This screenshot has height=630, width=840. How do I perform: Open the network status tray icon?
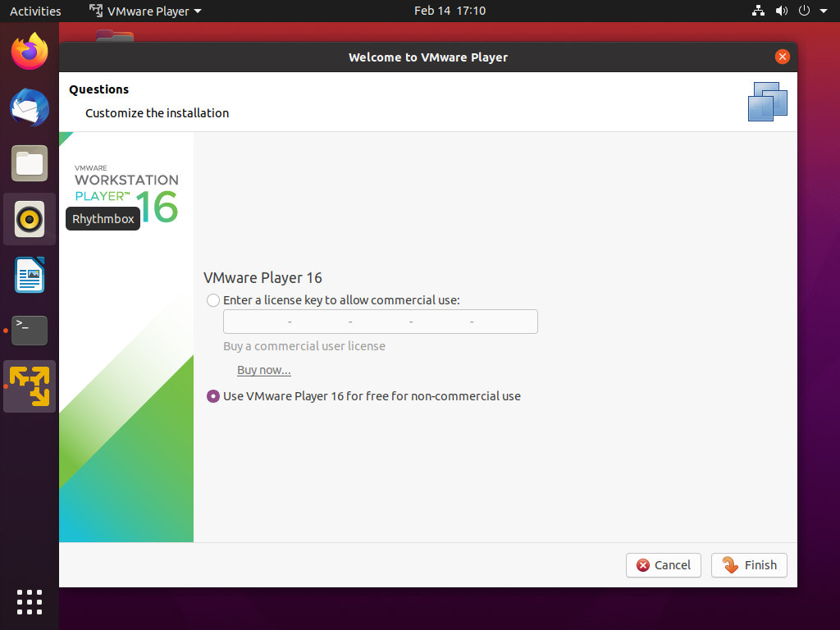tap(758, 11)
